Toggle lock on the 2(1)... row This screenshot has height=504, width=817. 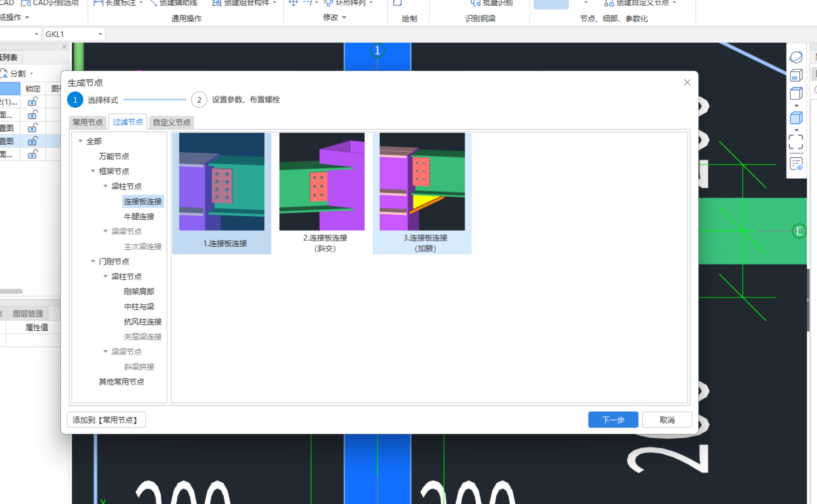(x=33, y=101)
